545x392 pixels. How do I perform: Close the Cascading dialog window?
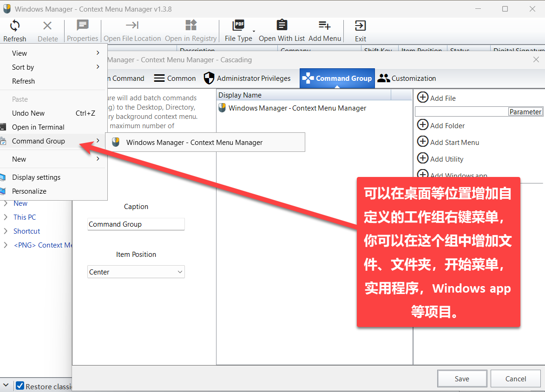[x=536, y=60]
